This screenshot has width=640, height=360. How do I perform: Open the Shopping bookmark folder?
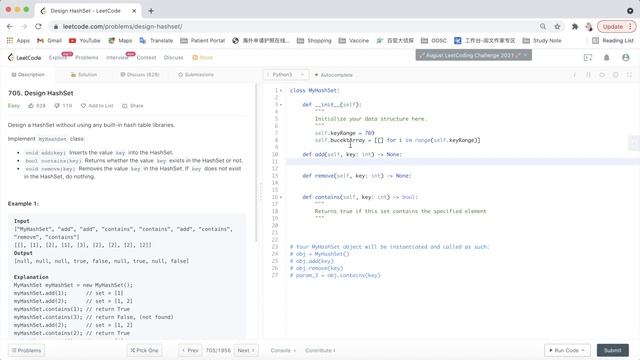pyautogui.click(x=314, y=40)
